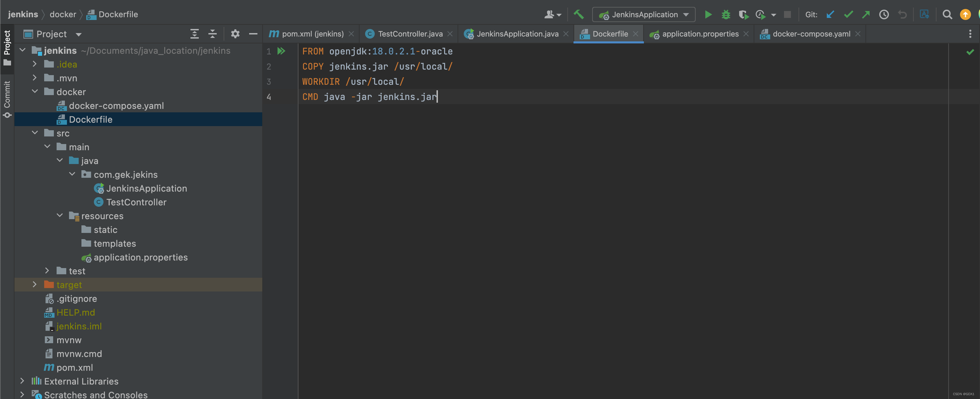
Task: Click the Search Everywhere magnifier
Action: (x=947, y=14)
